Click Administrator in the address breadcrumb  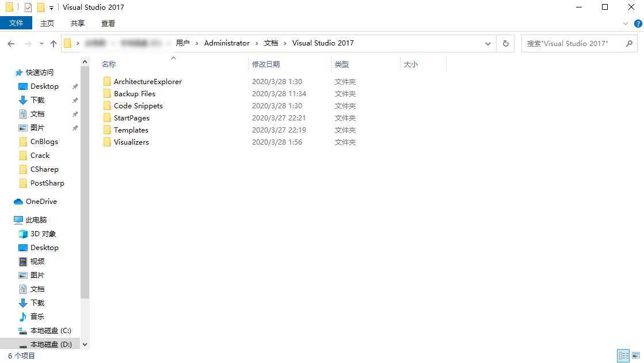227,43
